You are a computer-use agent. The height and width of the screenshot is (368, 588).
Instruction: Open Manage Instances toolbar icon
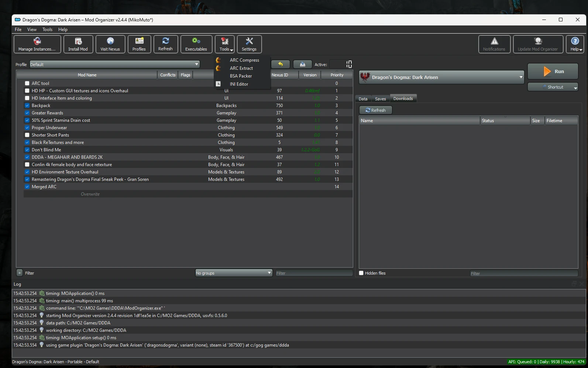coord(37,41)
